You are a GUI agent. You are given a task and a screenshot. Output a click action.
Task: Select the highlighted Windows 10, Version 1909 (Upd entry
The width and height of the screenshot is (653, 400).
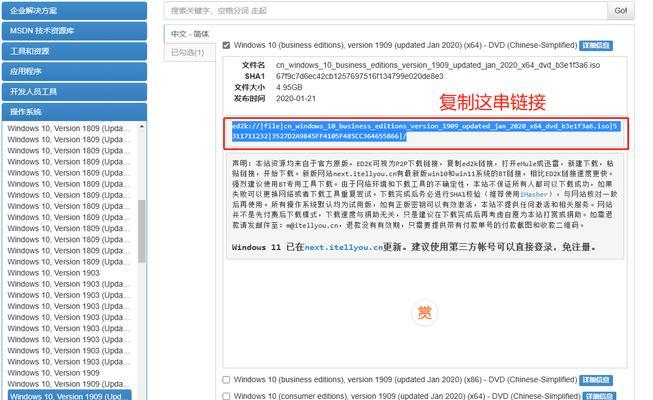click(x=70, y=395)
